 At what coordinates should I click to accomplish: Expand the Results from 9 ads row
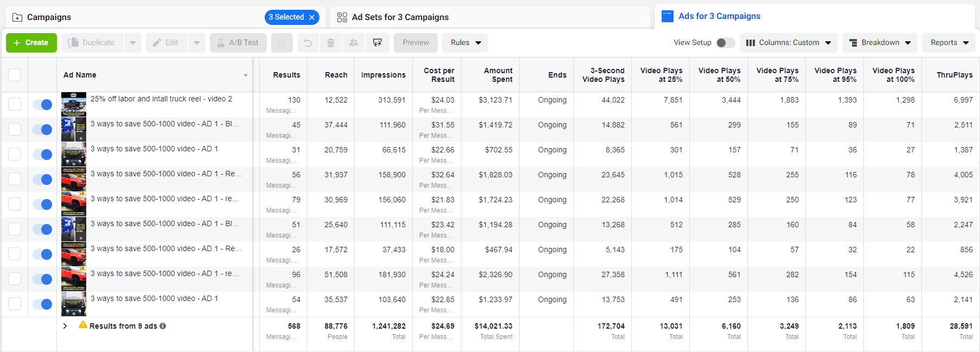65,326
